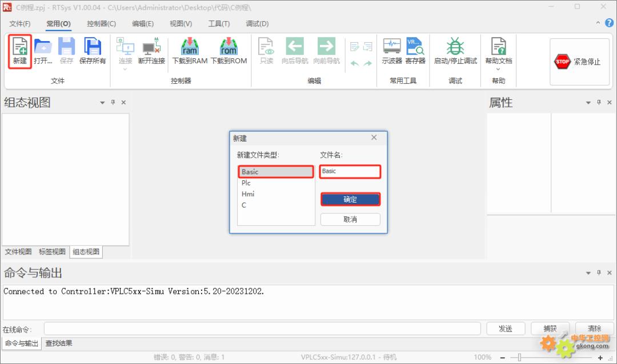Viewport: 617px width, 364px height.
Task: Expand the 帮助文档 dropdown arrow
Action: (498, 70)
